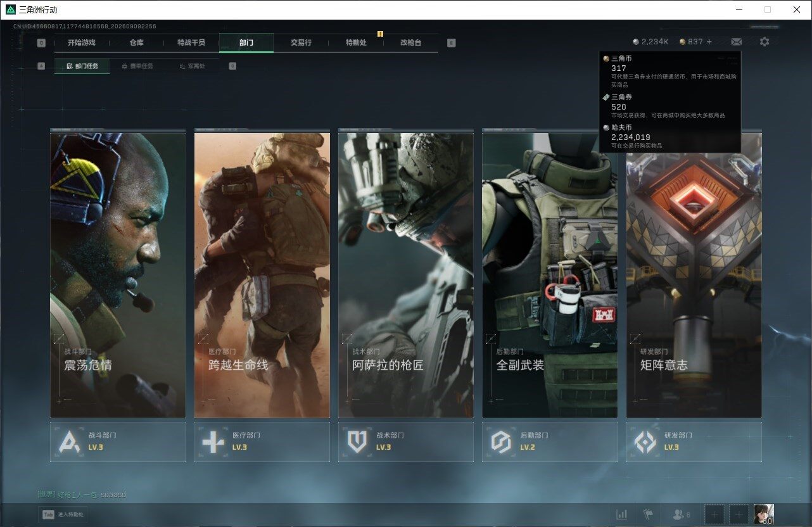The height and width of the screenshot is (527, 812).
Task: Click the 837 currency balance
Action: point(695,42)
